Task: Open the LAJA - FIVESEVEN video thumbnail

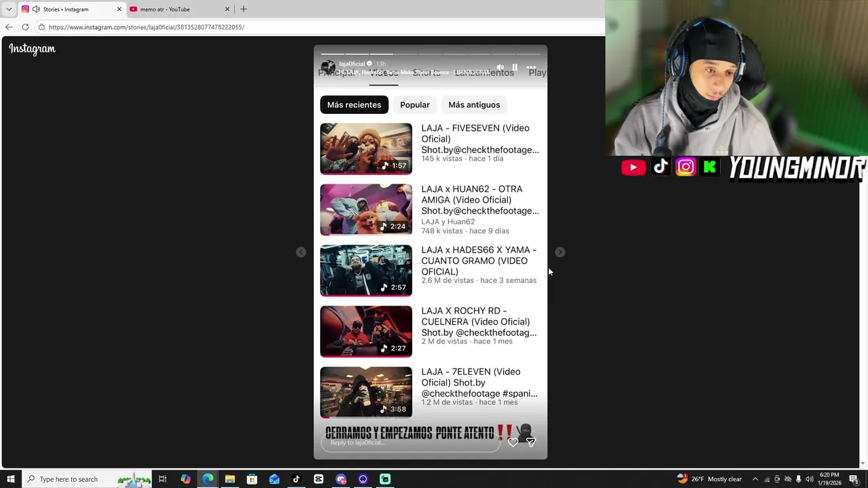Action: 366,148
